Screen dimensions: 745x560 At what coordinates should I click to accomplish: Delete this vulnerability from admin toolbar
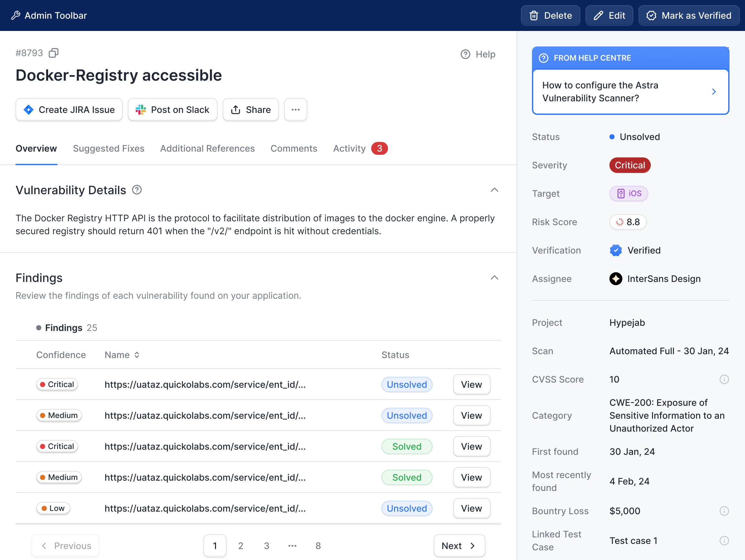tap(550, 15)
